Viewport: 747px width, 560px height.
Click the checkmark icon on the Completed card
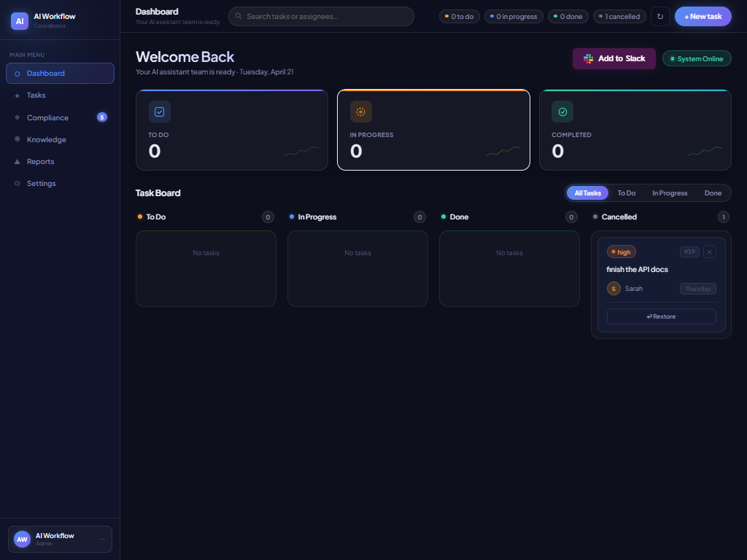tap(562, 112)
